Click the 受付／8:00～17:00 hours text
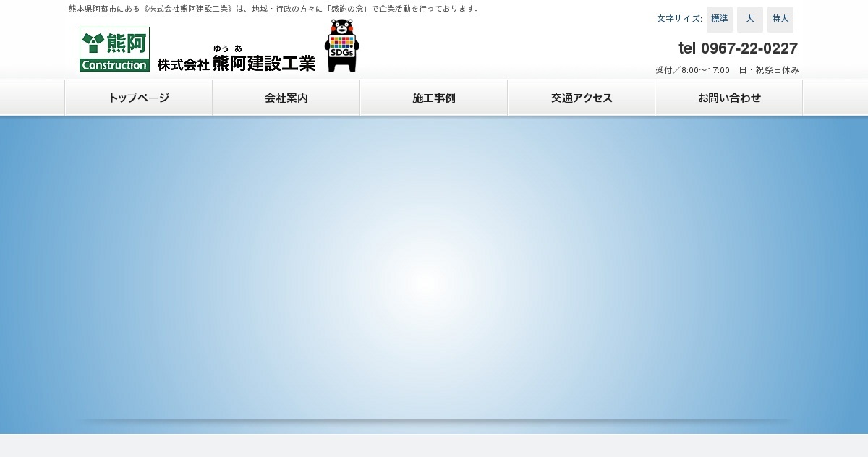This screenshot has height=457, width=868. click(693, 70)
